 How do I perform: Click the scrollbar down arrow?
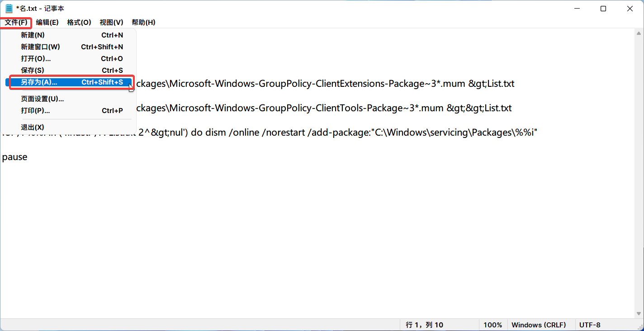tap(639, 314)
